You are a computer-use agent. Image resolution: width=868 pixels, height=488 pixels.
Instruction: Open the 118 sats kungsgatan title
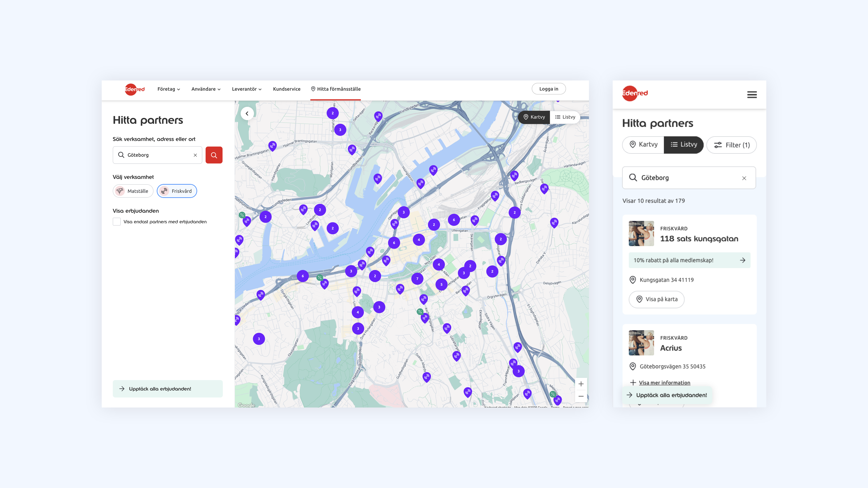[699, 239]
